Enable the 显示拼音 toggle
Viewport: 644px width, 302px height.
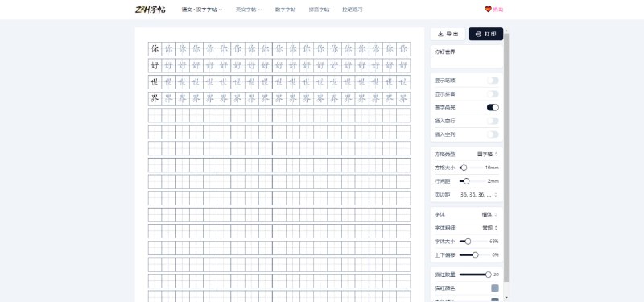[493, 94]
